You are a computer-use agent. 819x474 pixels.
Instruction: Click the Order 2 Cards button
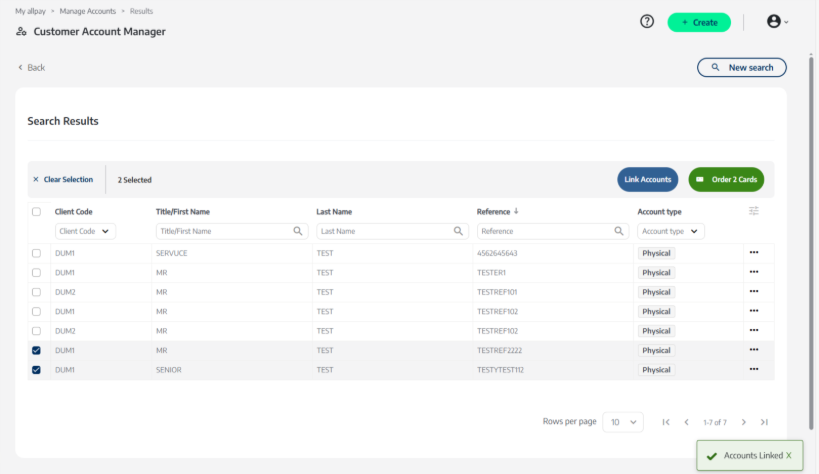726,179
